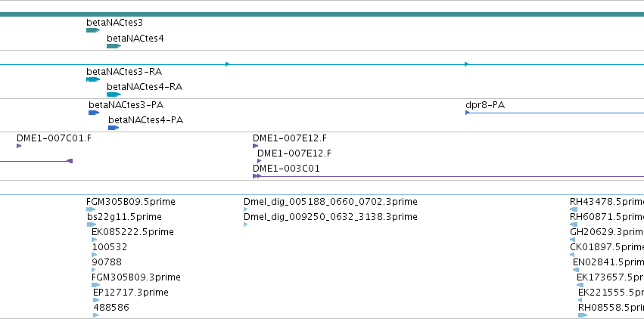This screenshot has height=319, width=644.
Task: Click the betaNACtes3-RA transcript
Action: (x=124, y=72)
